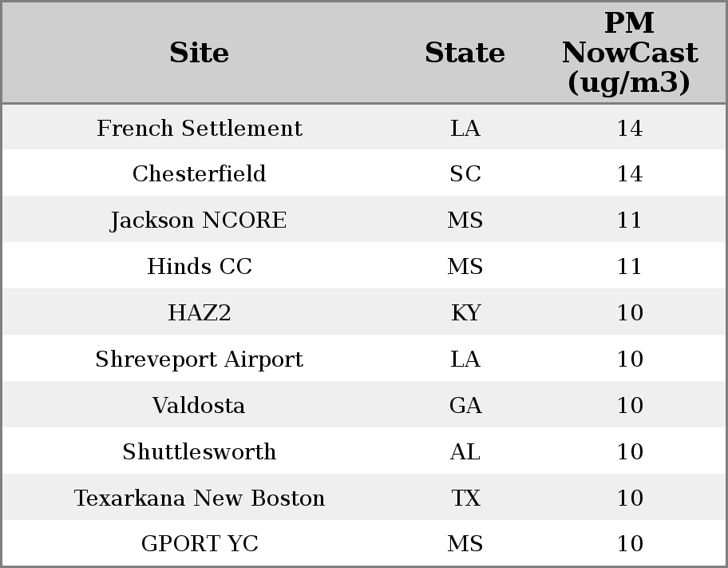Click the Site column header
Screen dimensions: 728x568
[x=200, y=53]
